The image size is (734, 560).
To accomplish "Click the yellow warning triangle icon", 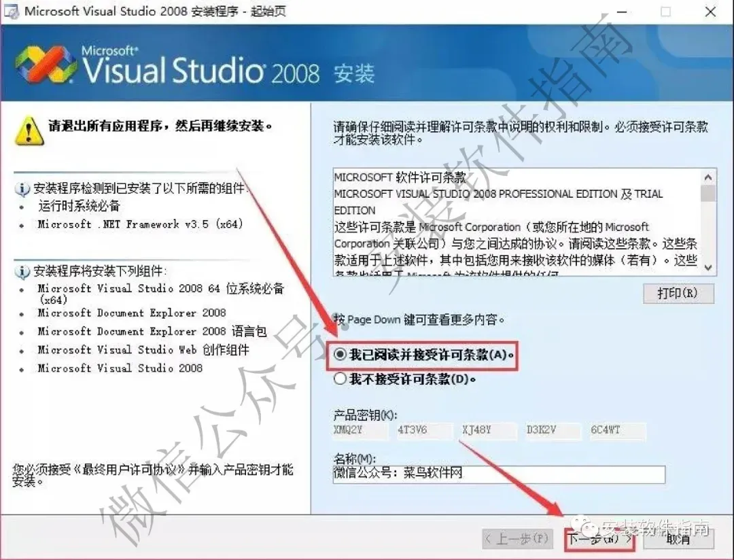I will (29, 131).
